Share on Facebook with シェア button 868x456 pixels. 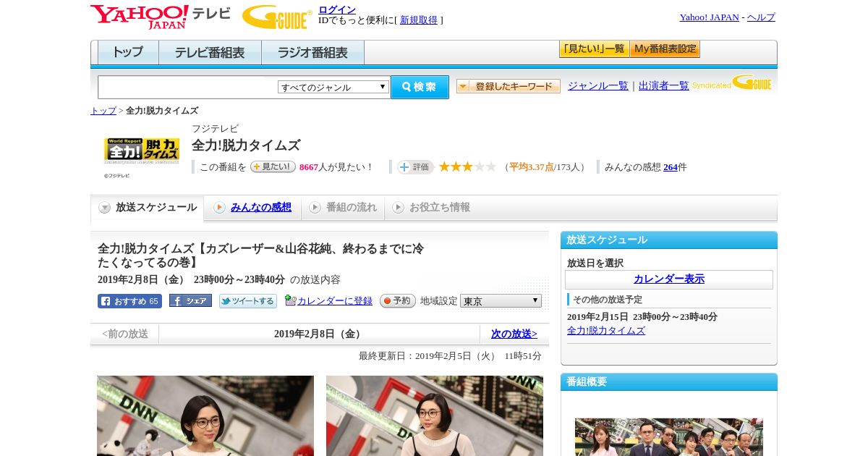pyautogui.click(x=190, y=300)
